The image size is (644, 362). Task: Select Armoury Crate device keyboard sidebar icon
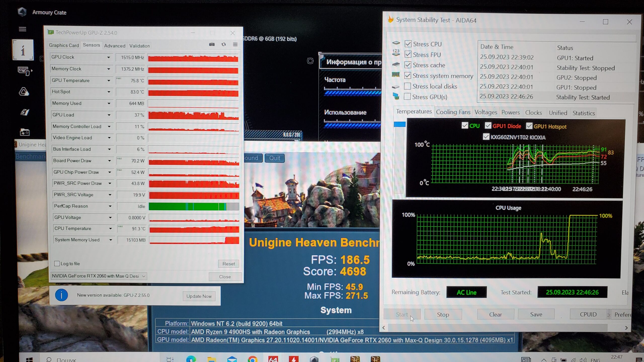[x=24, y=71]
